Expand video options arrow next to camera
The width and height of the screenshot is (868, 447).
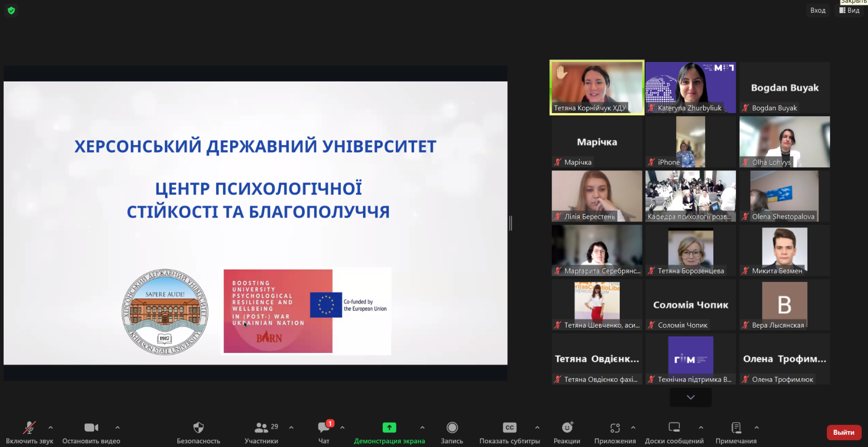pyautogui.click(x=117, y=428)
